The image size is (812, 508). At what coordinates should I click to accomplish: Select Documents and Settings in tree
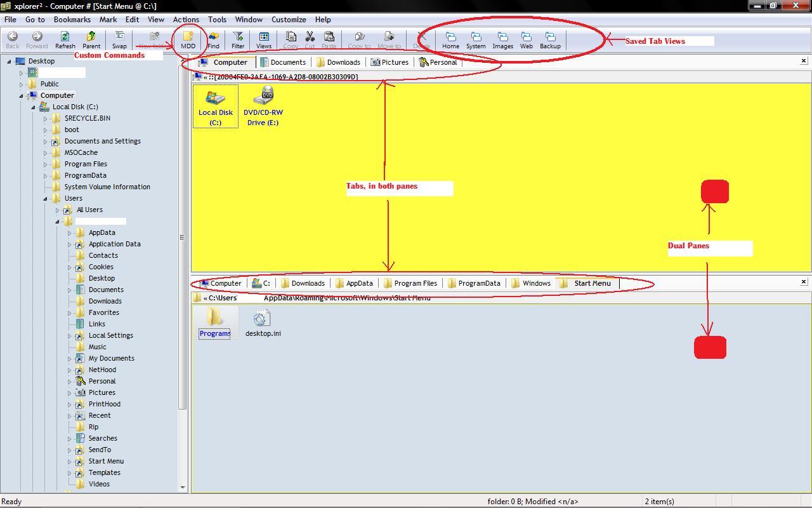(x=102, y=141)
